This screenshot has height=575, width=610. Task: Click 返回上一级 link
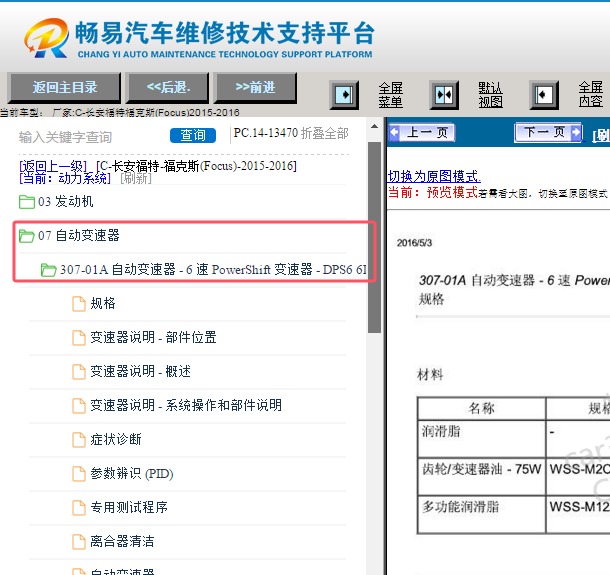53,166
